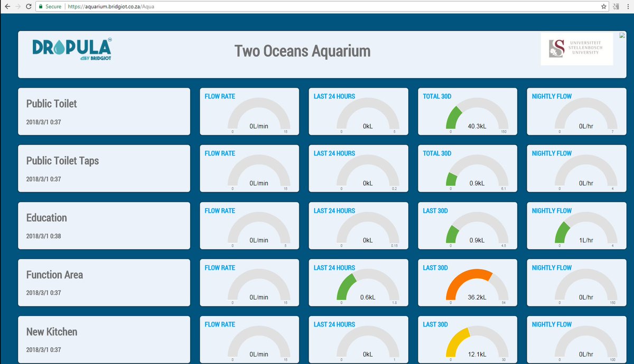Image resolution: width=634 pixels, height=364 pixels.
Task: Click the Stellenbosch University logo
Action: (x=576, y=49)
